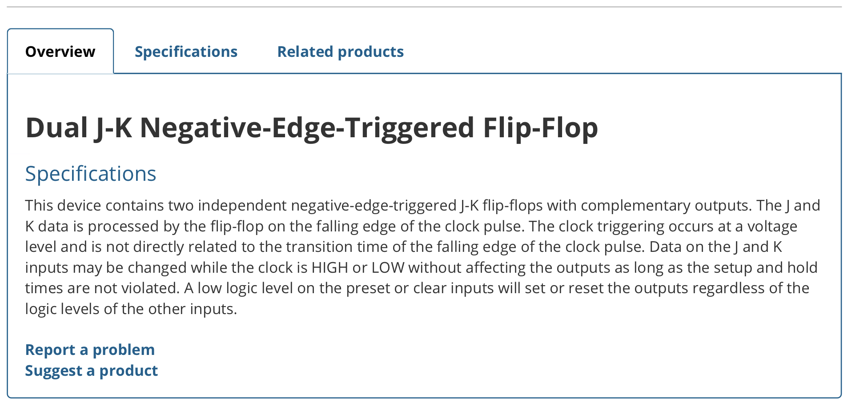Screen dimensions: 868x418
Task: Open the Related products tab
Action: click(340, 52)
